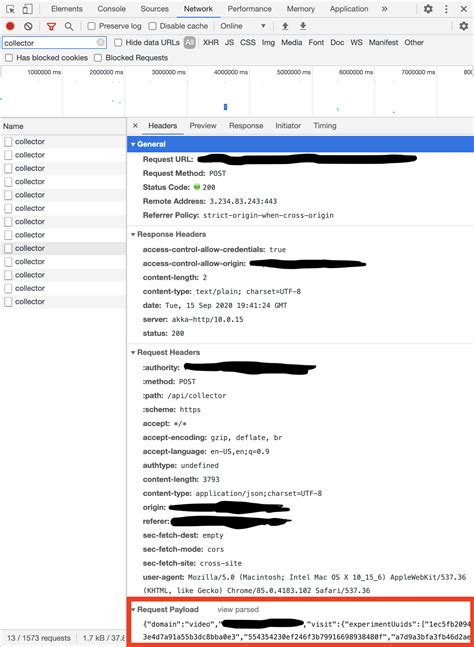Filter requests by WS type
This screenshot has height=647, width=474.
point(356,43)
